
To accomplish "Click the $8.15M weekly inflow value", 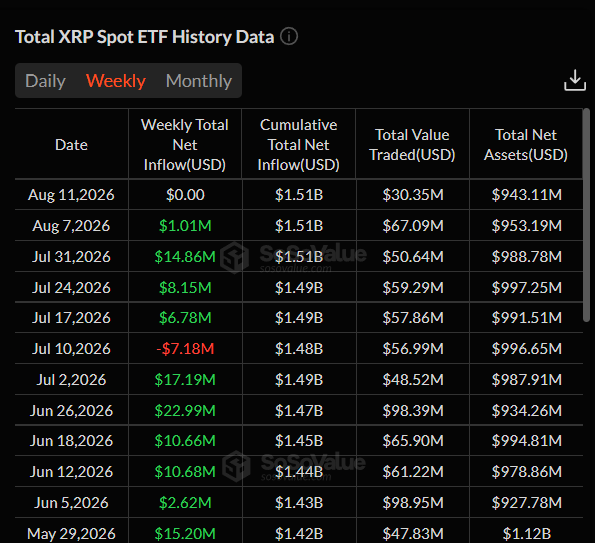I will click(x=185, y=288).
